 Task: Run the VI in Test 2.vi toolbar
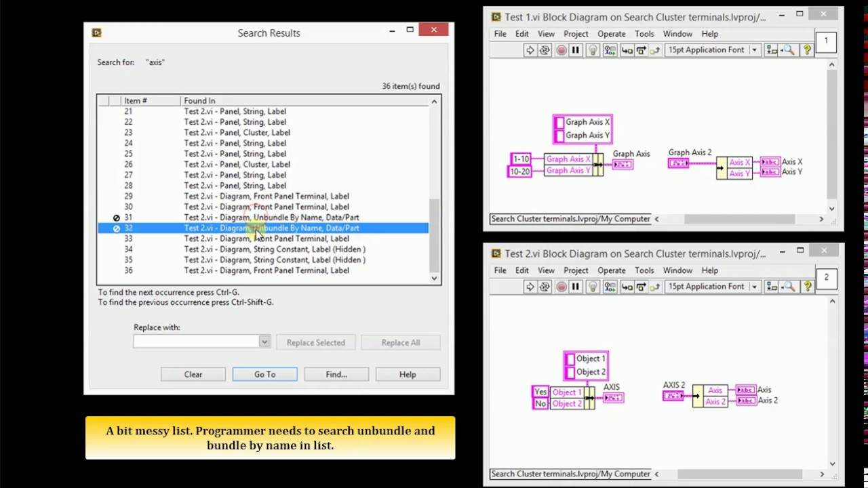[530, 287]
